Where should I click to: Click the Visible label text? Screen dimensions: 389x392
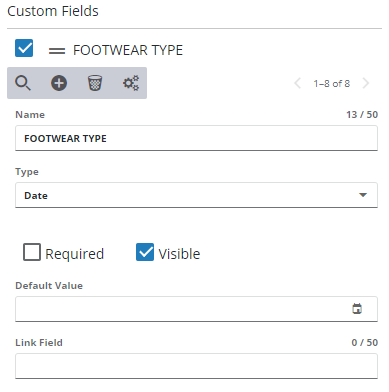pos(179,254)
